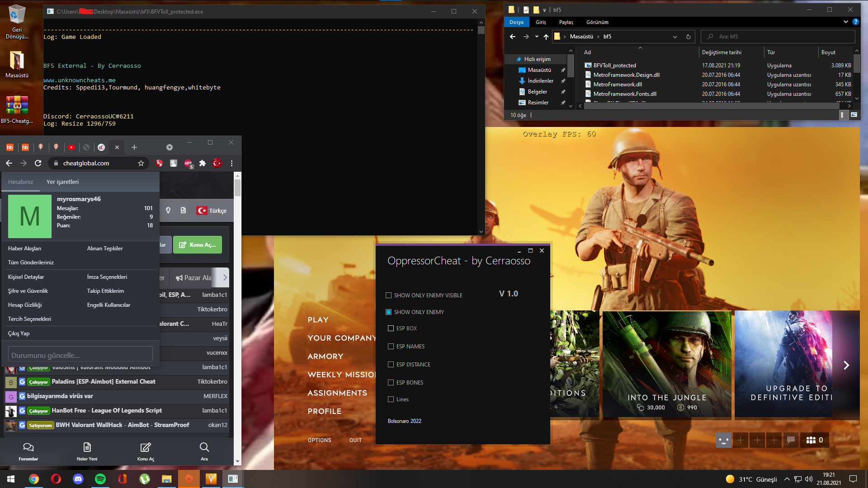
Task: Navigate up one folder in Explorer
Action: pos(546,37)
